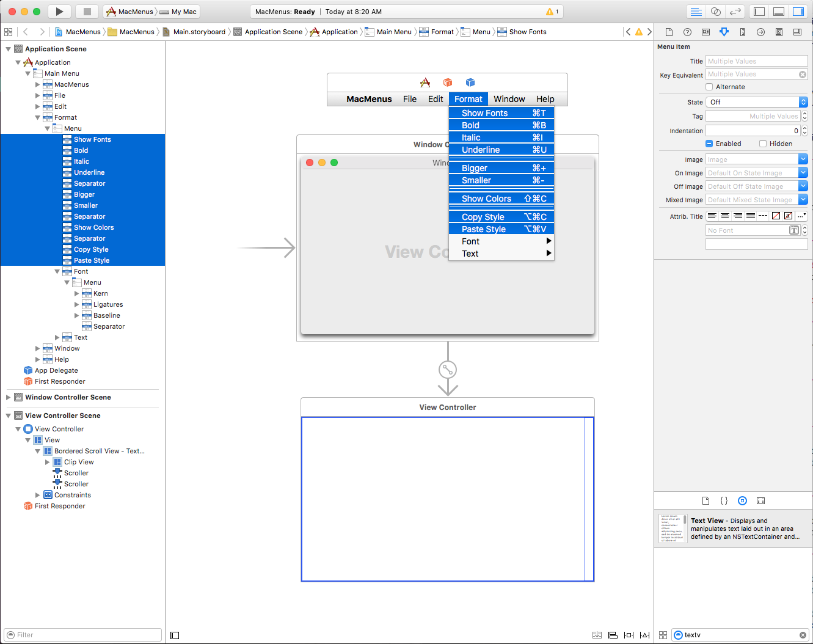
Task: Expand the Kern item in outline
Action: 77,293
